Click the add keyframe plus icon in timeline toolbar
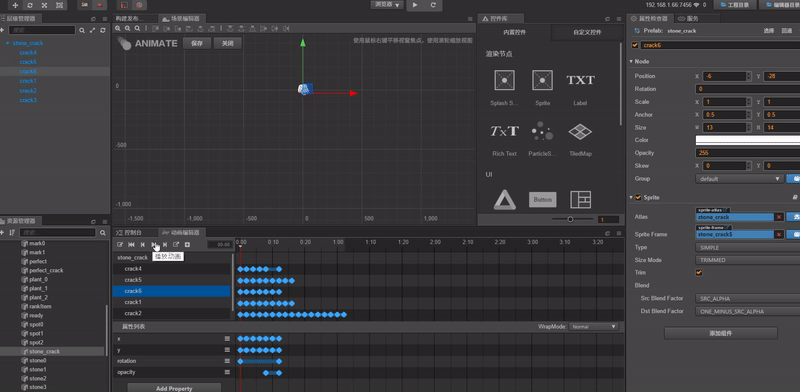This screenshot has width=800, height=392. tap(187, 244)
